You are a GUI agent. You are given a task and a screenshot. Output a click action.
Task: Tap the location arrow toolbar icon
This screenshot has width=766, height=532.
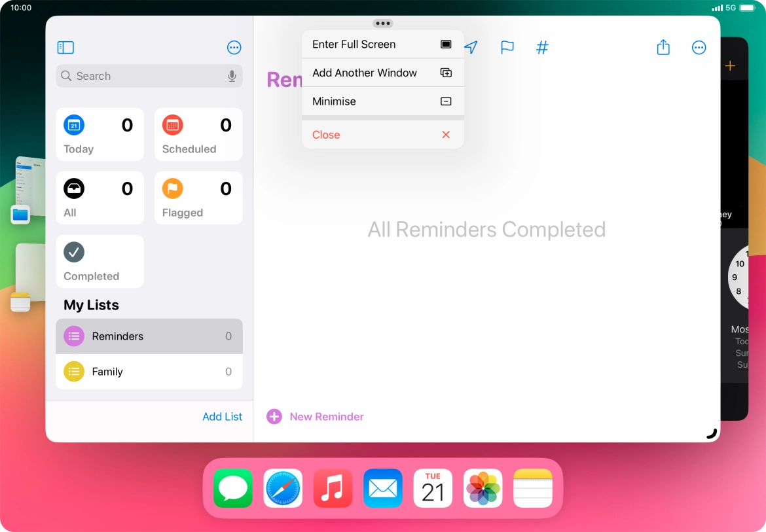pyautogui.click(x=471, y=48)
